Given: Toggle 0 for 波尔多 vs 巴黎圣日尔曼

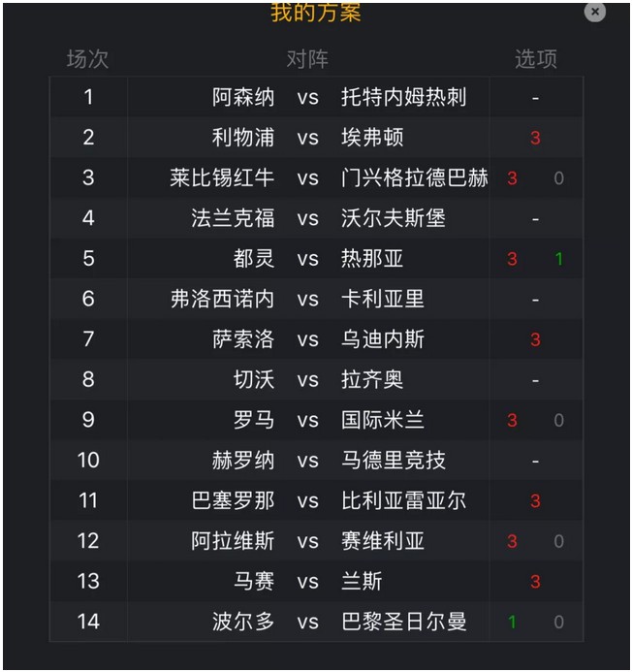Looking at the screenshot, I should tap(558, 622).
